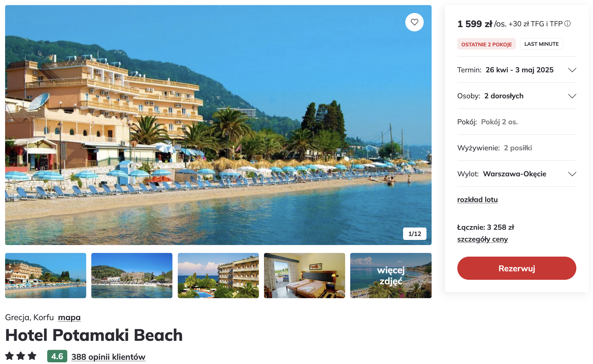
Task: Open the 388 opinii klientów reviews
Action: 108,357
